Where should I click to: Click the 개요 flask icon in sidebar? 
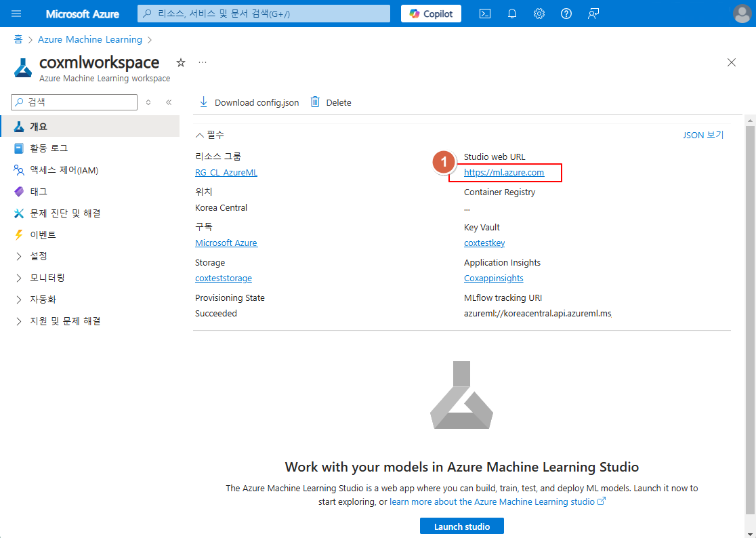coord(19,127)
